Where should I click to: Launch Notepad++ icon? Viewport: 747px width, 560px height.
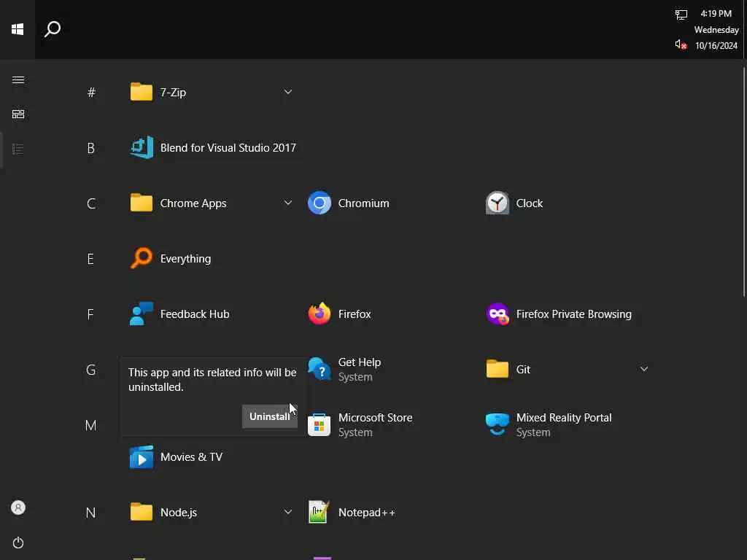[x=318, y=513]
